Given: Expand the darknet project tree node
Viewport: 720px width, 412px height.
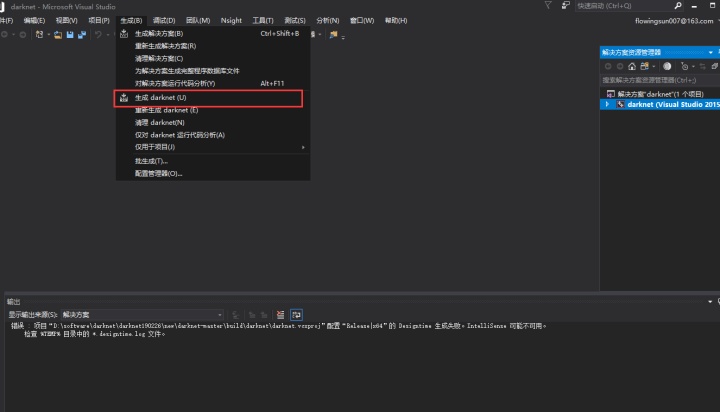Looking at the screenshot, I should tap(607, 104).
